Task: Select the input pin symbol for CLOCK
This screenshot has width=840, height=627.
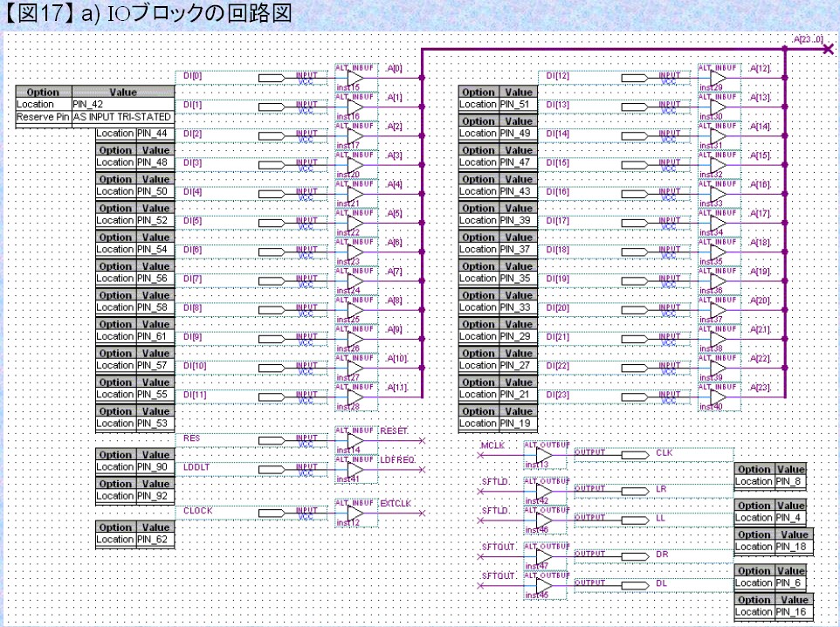Action: coord(272,513)
